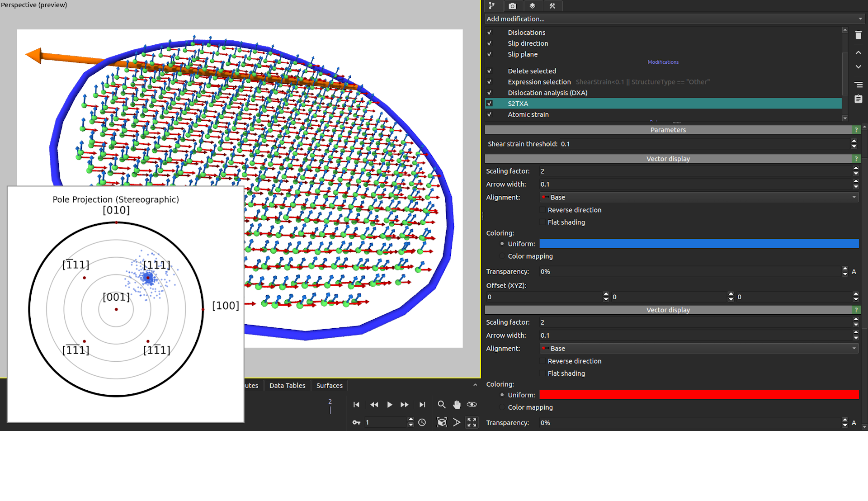The height and width of the screenshot is (501, 868).
Task: Click the blue uniform color swatch
Action: [x=698, y=244]
